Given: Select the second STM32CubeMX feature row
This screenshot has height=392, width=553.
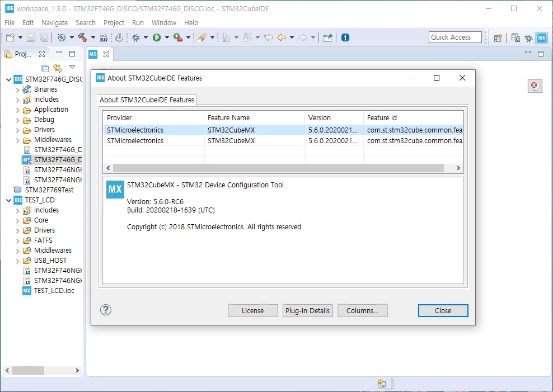Looking at the screenshot, I should [x=283, y=140].
